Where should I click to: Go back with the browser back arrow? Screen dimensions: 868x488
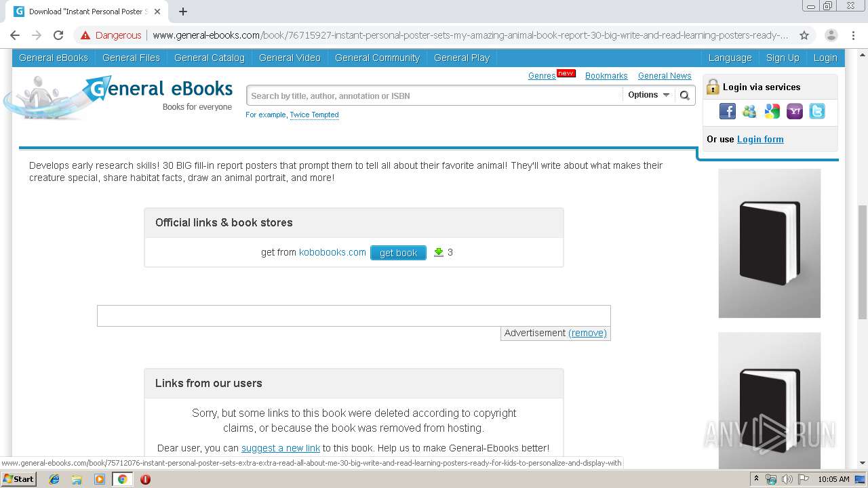pos(15,35)
